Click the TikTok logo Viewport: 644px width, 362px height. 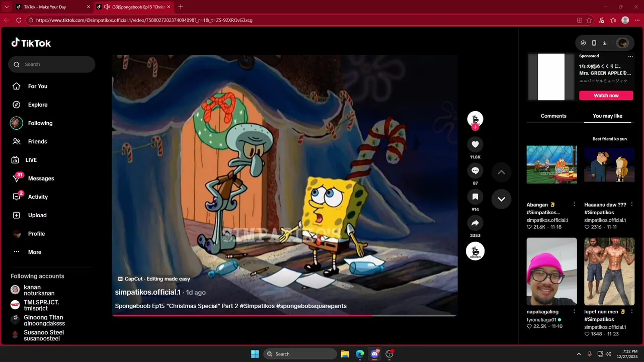pos(31,43)
